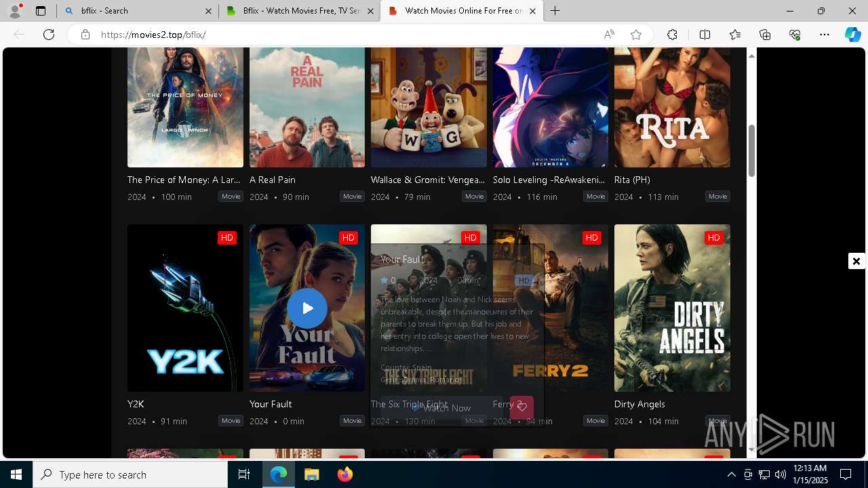Open network status tray icon

click(764, 474)
